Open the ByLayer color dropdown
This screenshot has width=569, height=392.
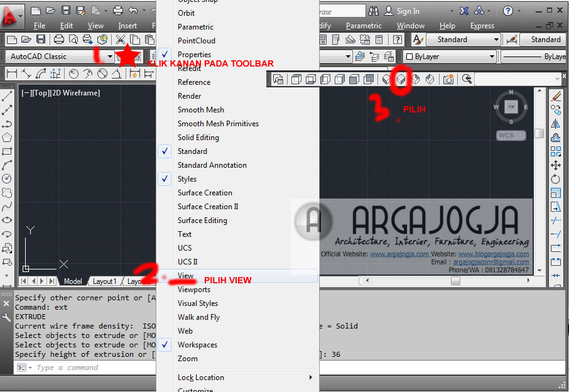(492, 57)
